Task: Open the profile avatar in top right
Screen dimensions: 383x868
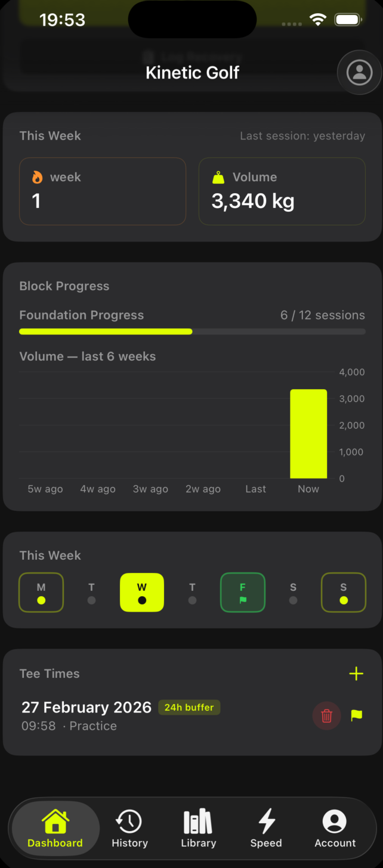Action: [360, 72]
